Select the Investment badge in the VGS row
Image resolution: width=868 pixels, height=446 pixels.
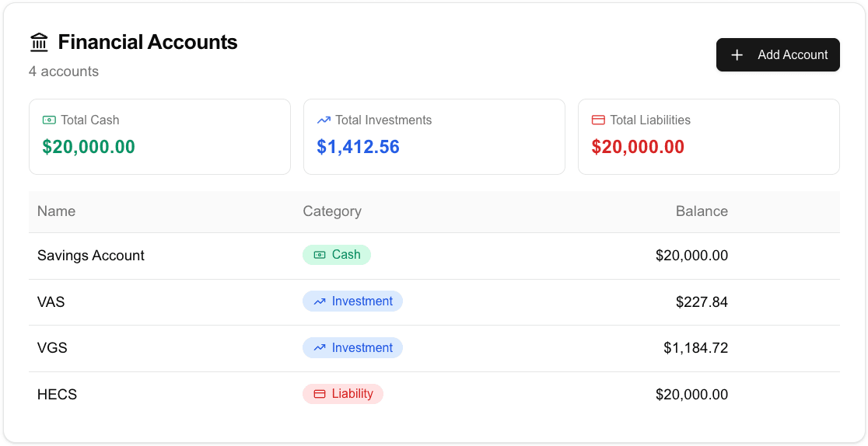[x=352, y=348]
